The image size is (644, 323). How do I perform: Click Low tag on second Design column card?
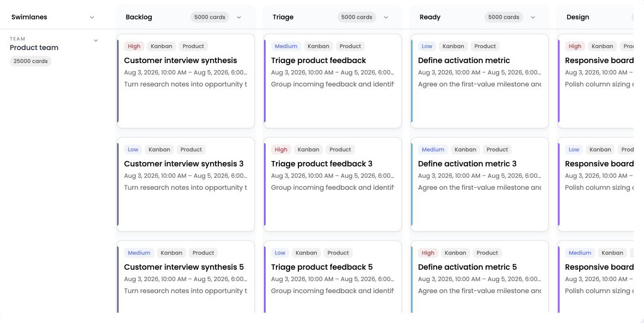point(574,150)
